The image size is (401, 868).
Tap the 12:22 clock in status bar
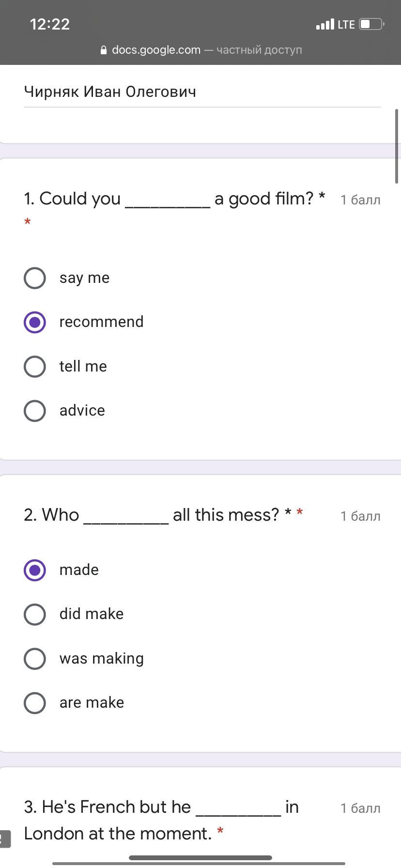coord(50,24)
